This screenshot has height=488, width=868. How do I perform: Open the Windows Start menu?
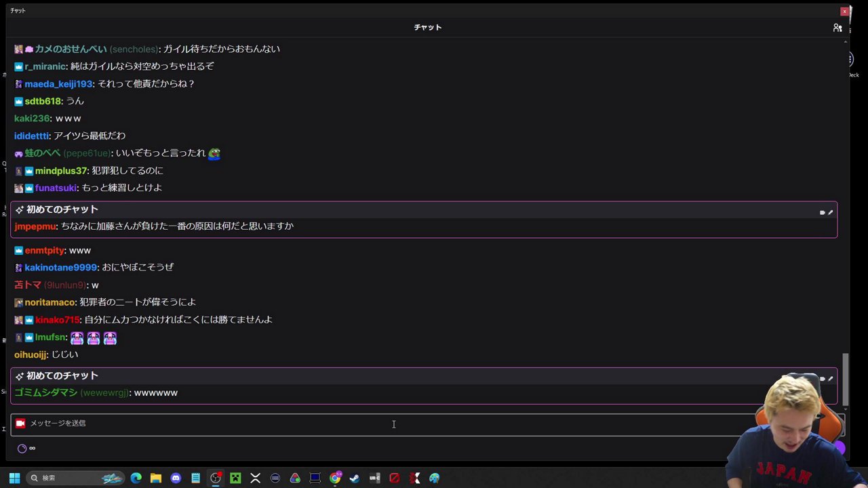pyautogui.click(x=14, y=478)
